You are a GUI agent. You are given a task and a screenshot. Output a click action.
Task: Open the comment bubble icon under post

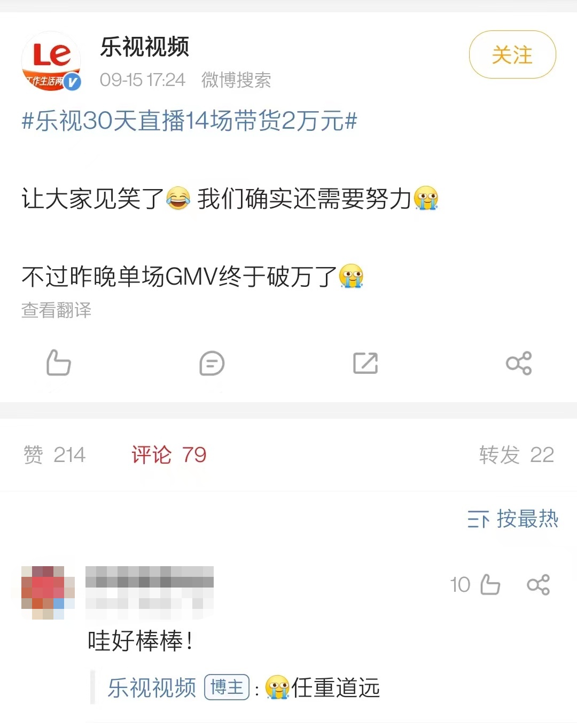click(x=212, y=363)
